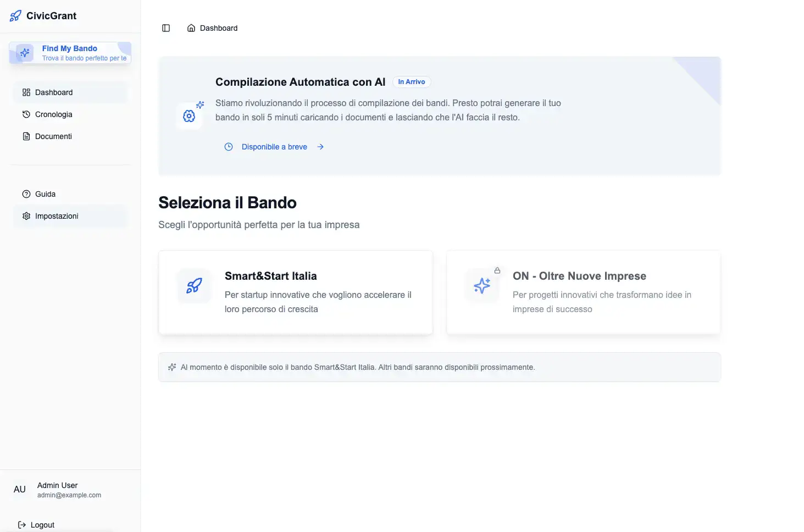Click the arrow after Disponibile a breve

pos(320,147)
